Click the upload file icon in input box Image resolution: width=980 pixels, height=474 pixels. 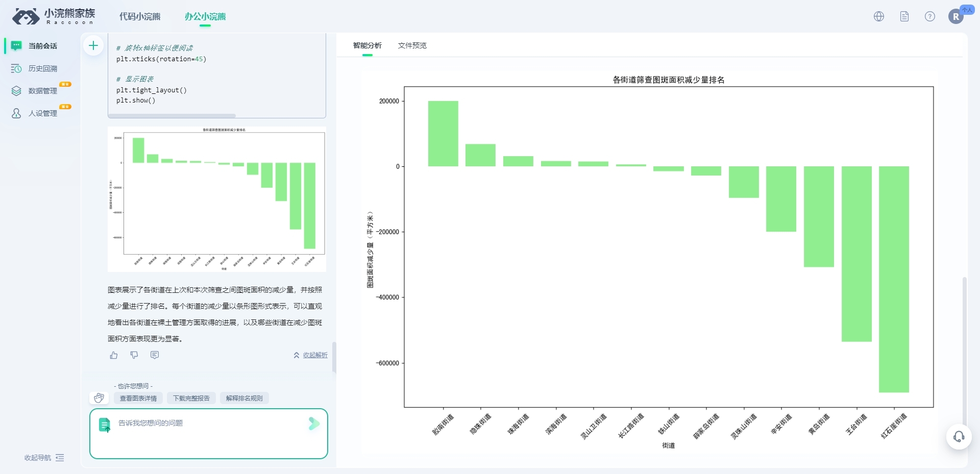[x=105, y=425]
